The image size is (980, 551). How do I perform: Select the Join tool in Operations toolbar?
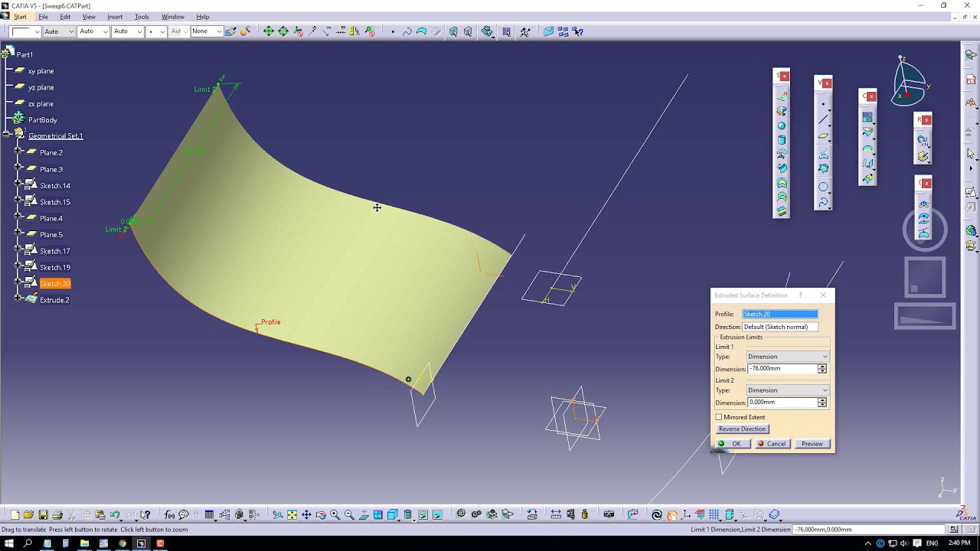point(867,117)
